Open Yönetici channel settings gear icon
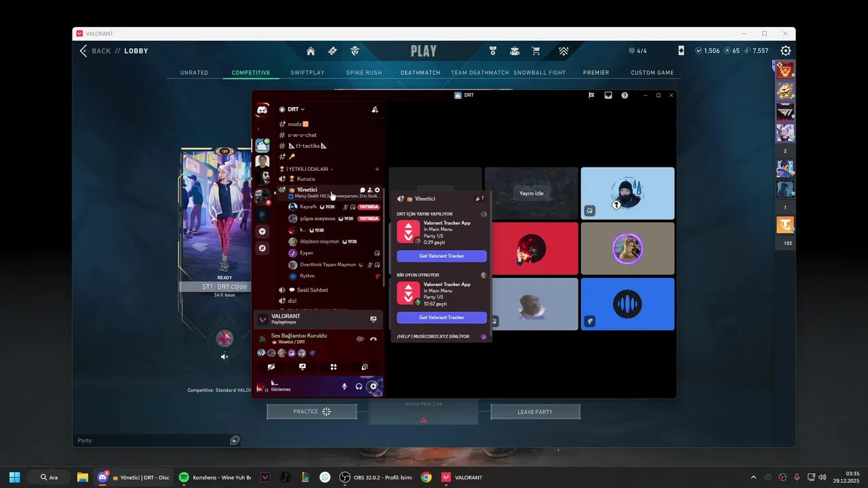 [x=378, y=190]
